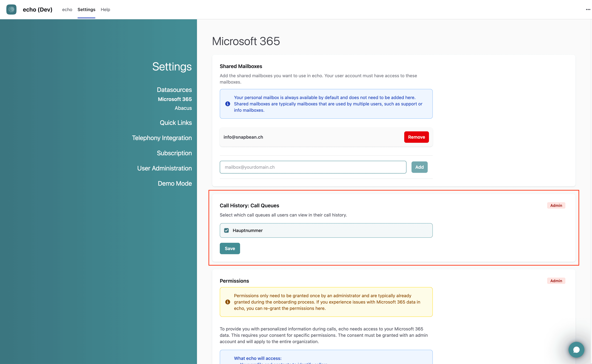
Task: Open the chat support bubble
Action: tap(576, 350)
